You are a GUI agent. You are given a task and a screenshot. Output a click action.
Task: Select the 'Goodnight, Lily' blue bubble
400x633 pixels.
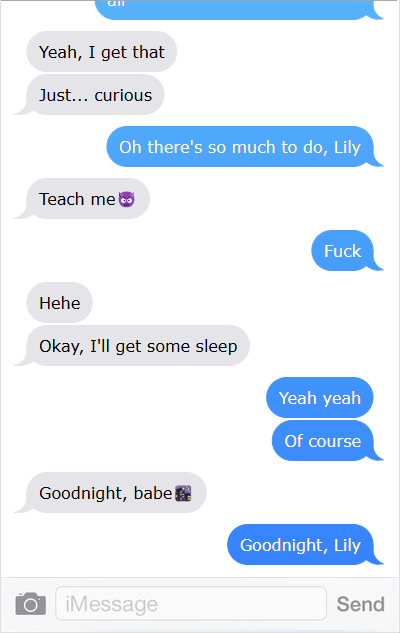[x=300, y=545]
